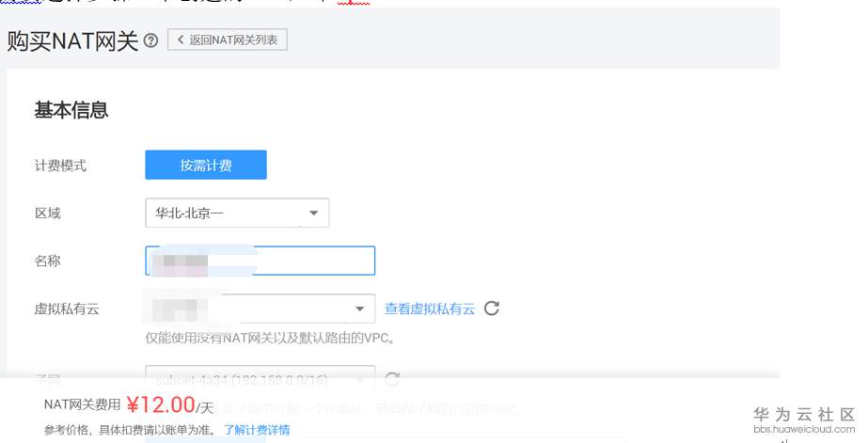Click the 基本信息 section heading

[x=71, y=110]
